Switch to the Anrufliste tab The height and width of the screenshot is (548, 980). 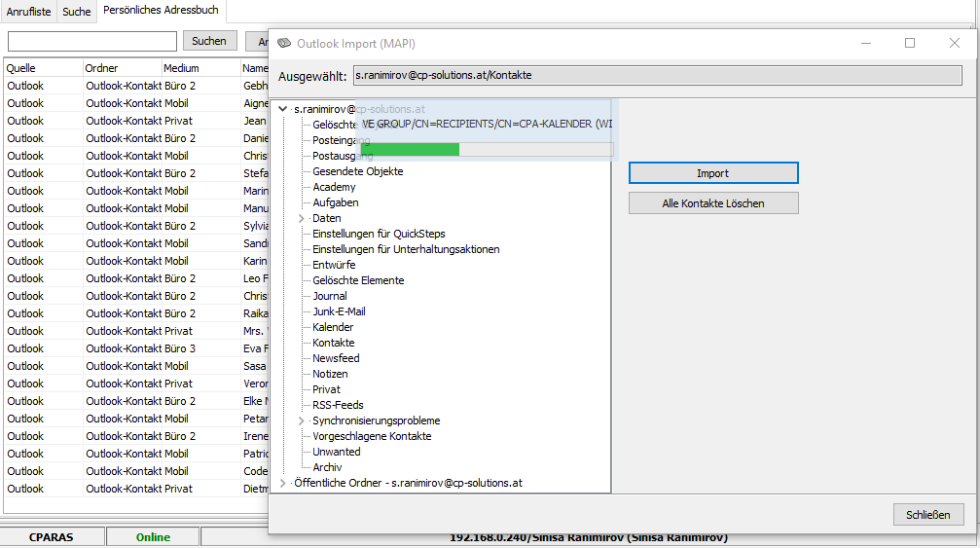[29, 12]
